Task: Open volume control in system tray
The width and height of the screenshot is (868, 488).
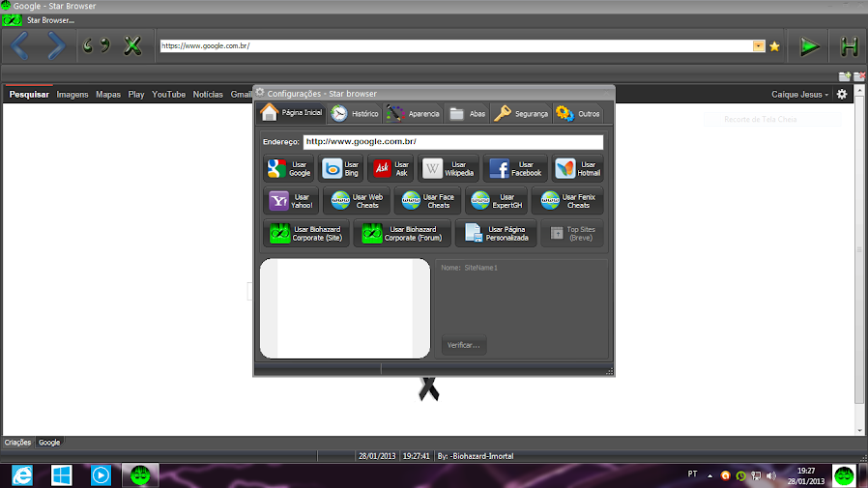Action: click(771, 475)
